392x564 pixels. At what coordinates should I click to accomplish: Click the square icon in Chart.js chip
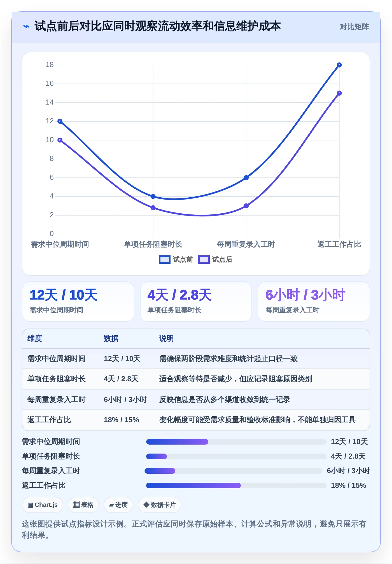(x=30, y=505)
